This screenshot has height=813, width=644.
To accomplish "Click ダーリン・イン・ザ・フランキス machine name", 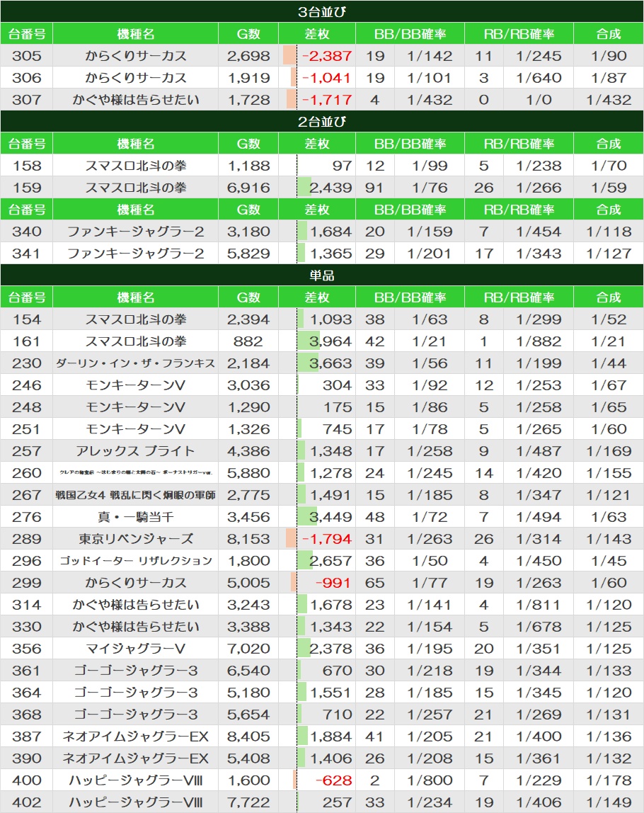I will coord(136,363).
